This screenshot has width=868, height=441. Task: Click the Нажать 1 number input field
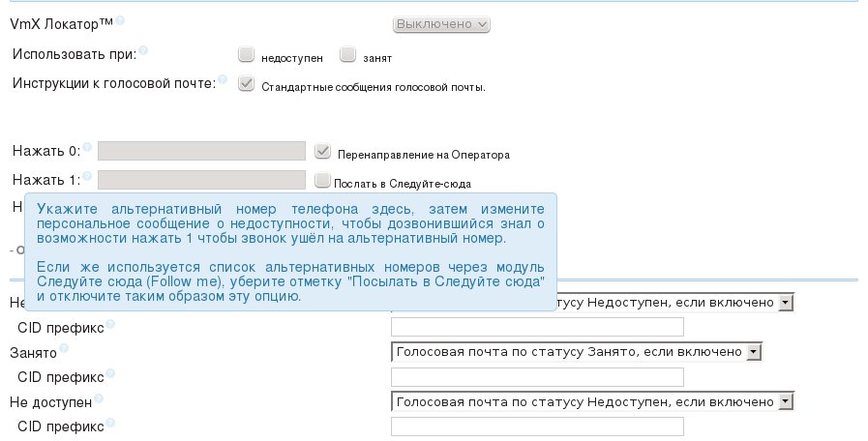[202, 180]
